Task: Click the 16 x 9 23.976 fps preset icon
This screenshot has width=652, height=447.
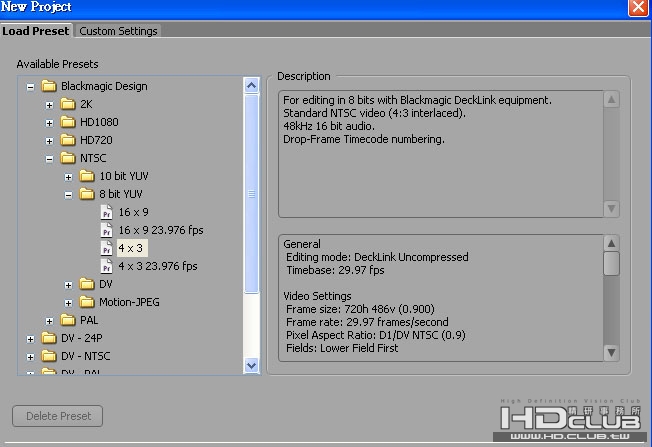Action: (107, 230)
